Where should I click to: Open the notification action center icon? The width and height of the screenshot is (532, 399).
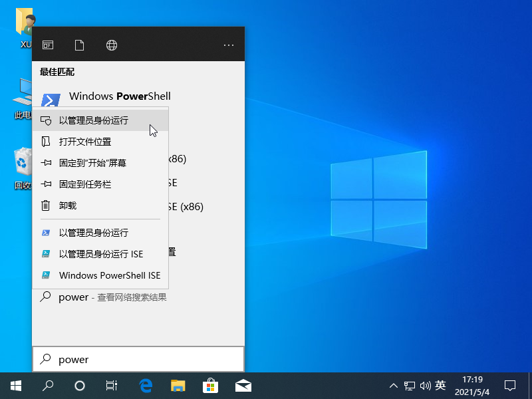tap(510, 385)
